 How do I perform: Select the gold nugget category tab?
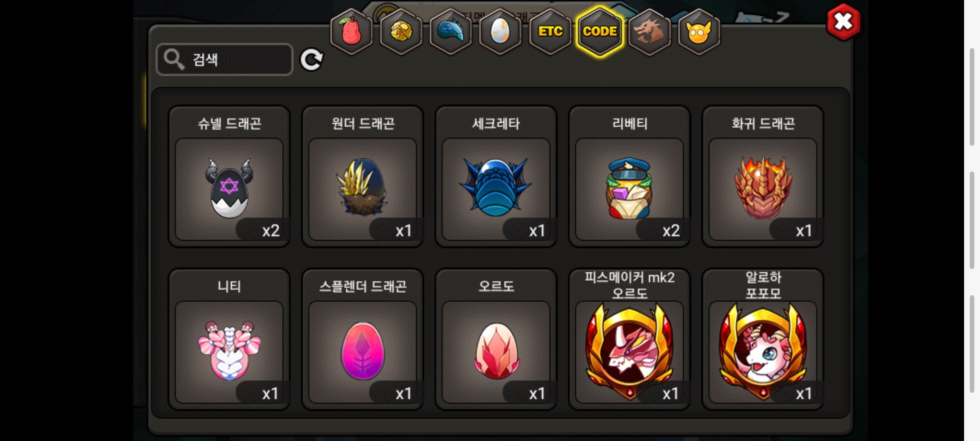401,32
